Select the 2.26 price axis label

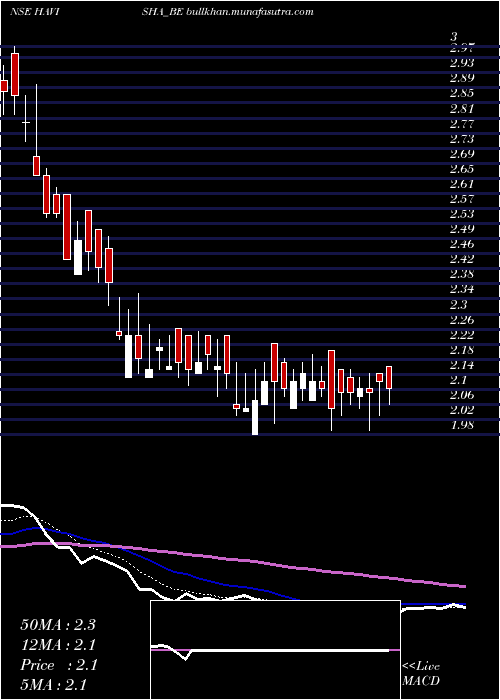pos(462,320)
